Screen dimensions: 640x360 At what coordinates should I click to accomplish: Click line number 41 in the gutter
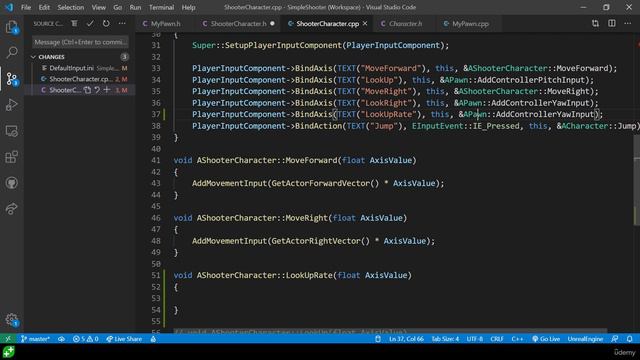click(156, 160)
